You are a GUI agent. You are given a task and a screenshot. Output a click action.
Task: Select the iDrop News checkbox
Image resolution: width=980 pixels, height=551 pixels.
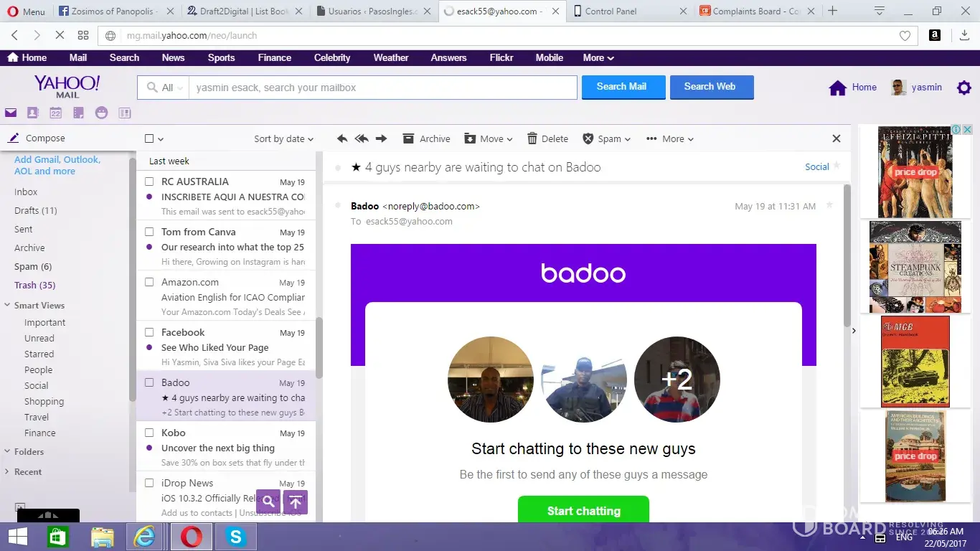149,483
